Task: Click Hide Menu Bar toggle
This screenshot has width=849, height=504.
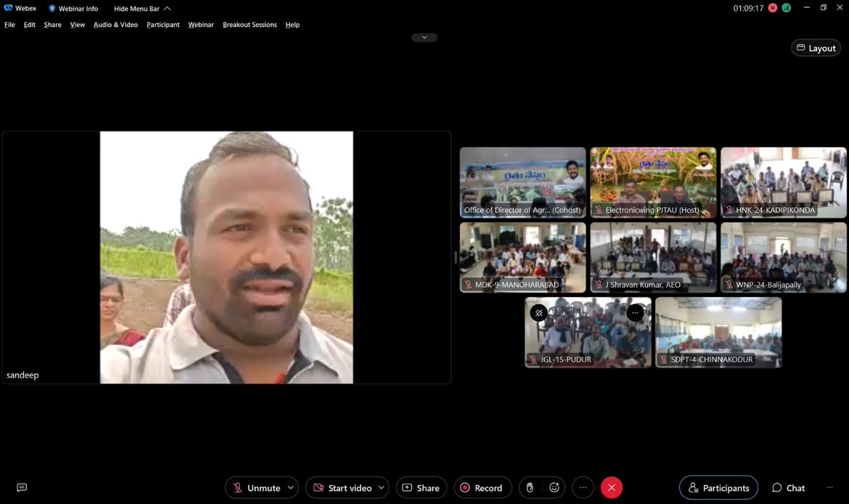Action: tap(141, 8)
